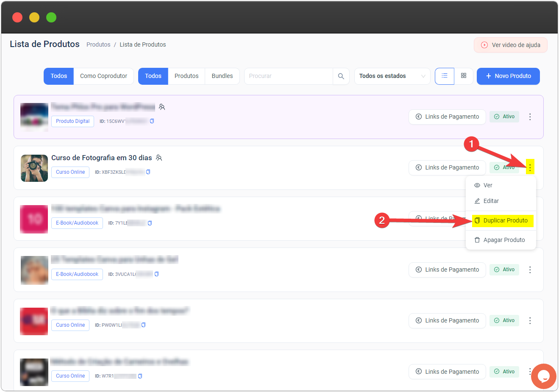Copy the product ID starting with 3VUCA1L

coord(157,274)
